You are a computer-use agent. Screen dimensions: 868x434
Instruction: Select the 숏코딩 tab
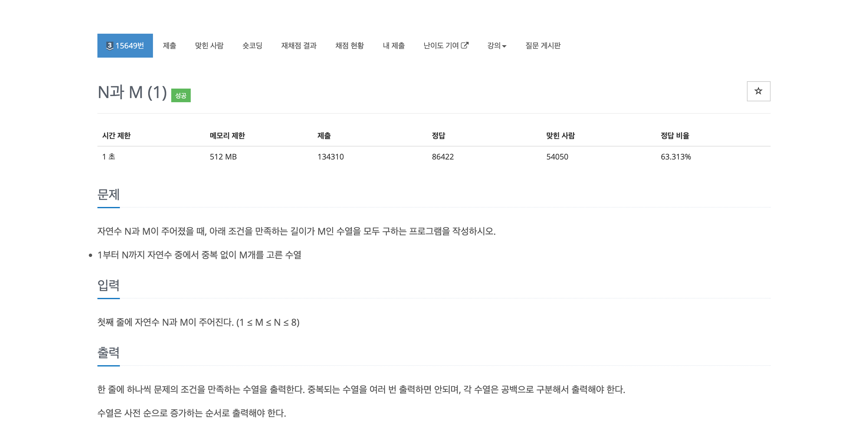[252, 46]
